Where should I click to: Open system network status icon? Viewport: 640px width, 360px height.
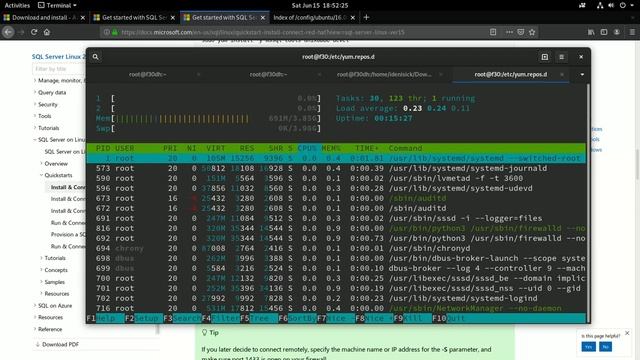[600, 5]
